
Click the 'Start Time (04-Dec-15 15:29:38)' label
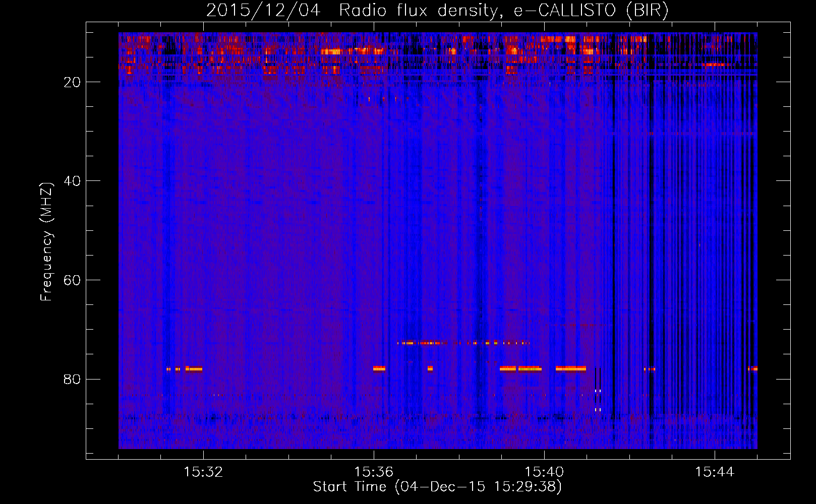point(437,487)
